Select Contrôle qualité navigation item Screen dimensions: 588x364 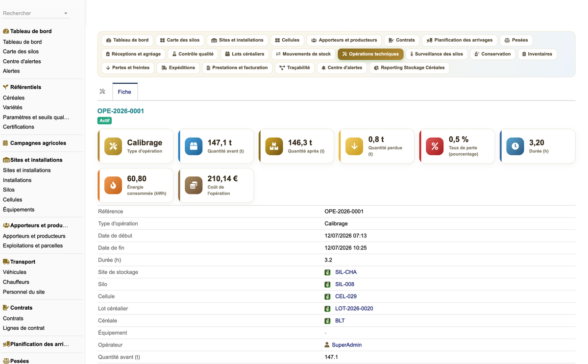(x=193, y=54)
